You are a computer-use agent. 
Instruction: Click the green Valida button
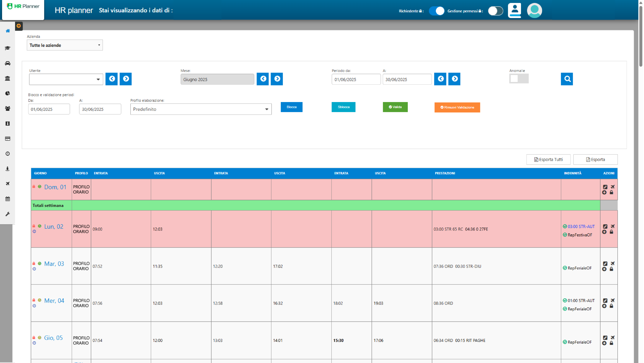tap(395, 107)
